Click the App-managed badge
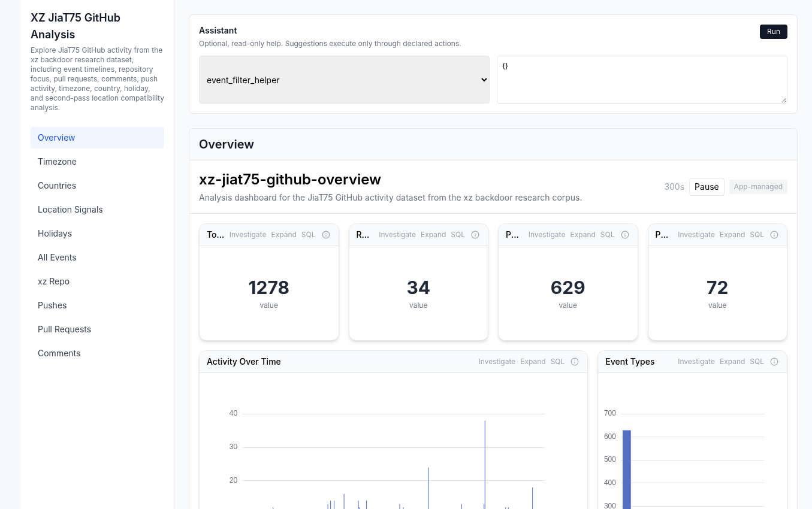Screen dimensions: 812x509 pyautogui.click(x=758, y=187)
